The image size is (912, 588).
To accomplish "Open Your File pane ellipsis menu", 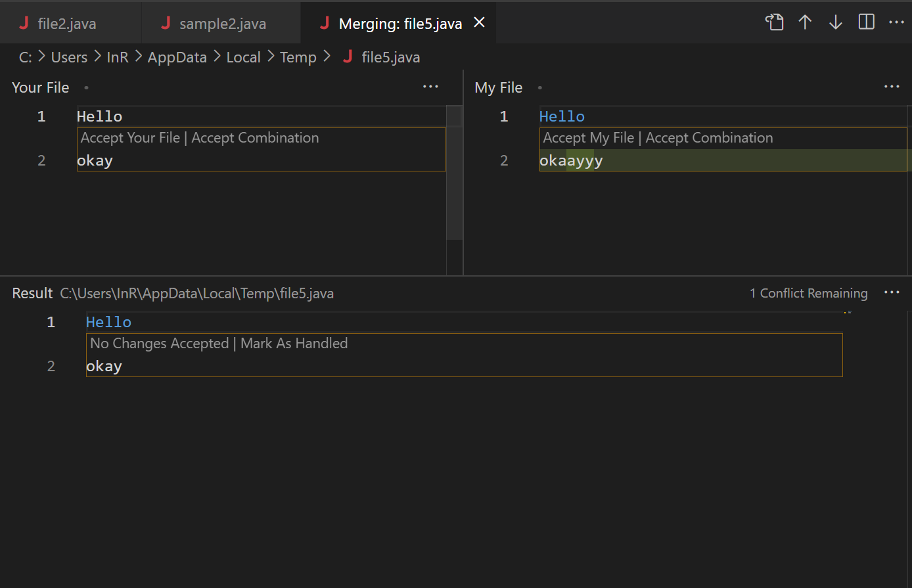I will coord(430,87).
